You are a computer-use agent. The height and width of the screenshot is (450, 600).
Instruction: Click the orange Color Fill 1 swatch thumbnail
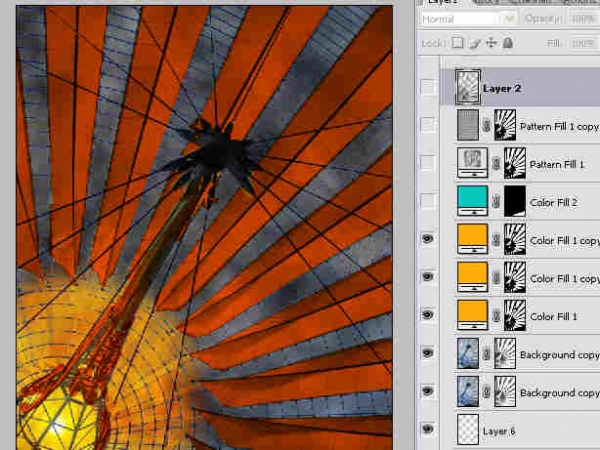click(473, 315)
